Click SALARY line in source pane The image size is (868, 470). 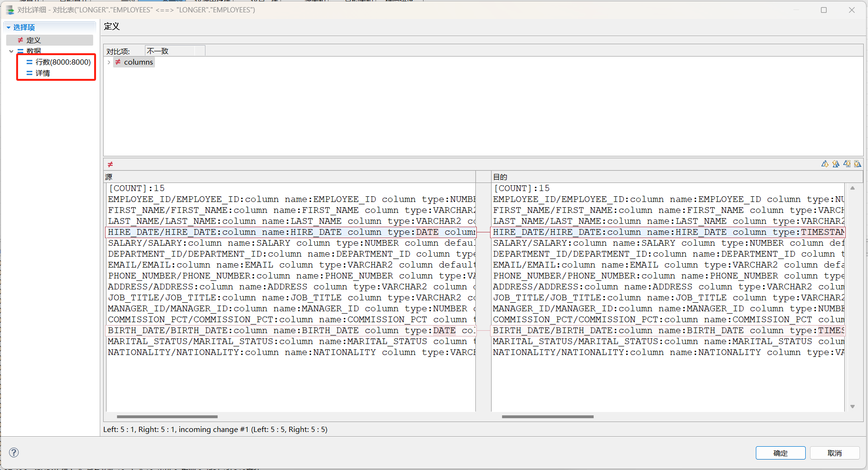pyautogui.click(x=291, y=243)
